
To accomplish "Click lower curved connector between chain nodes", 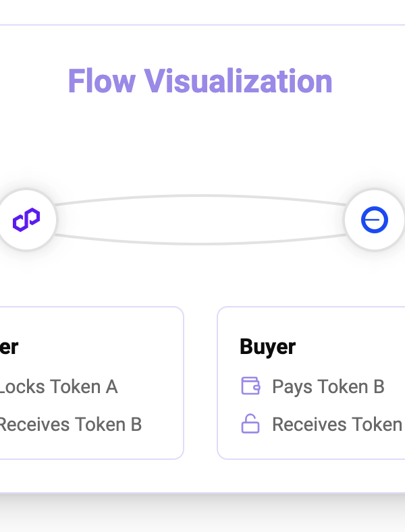I will [200, 243].
